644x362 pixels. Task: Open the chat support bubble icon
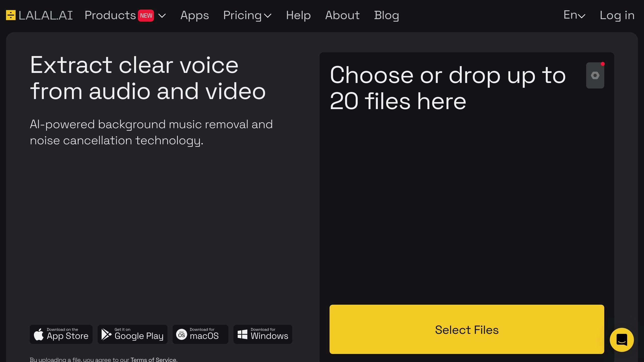coord(622,340)
